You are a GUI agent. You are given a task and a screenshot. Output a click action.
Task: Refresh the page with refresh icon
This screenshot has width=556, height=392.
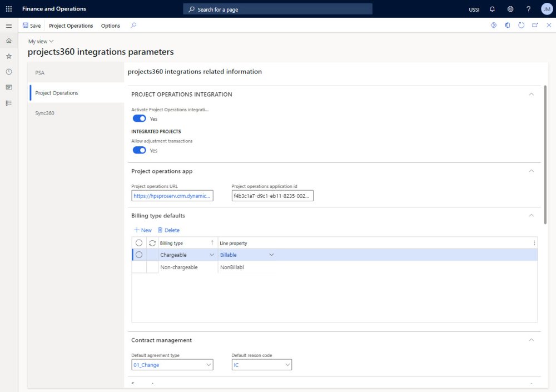point(521,25)
